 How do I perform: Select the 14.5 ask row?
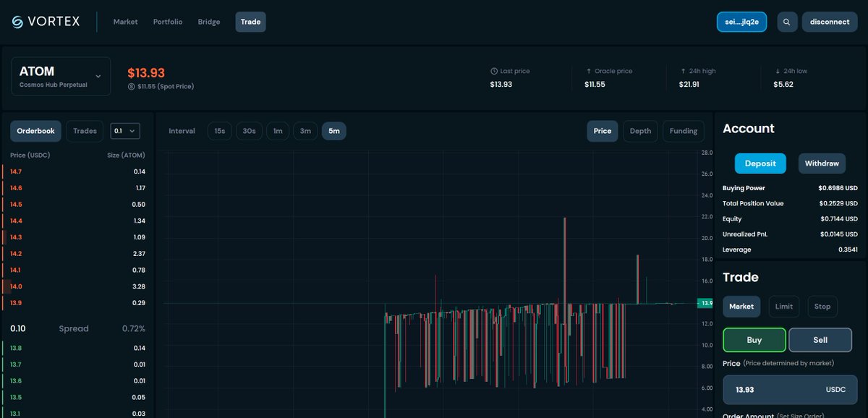click(x=77, y=204)
